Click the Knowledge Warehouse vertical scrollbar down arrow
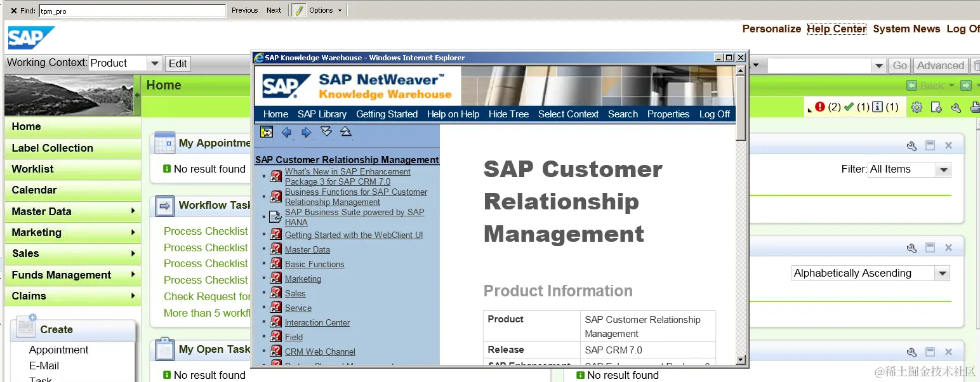The height and width of the screenshot is (382, 980). [x=740, y=360]
